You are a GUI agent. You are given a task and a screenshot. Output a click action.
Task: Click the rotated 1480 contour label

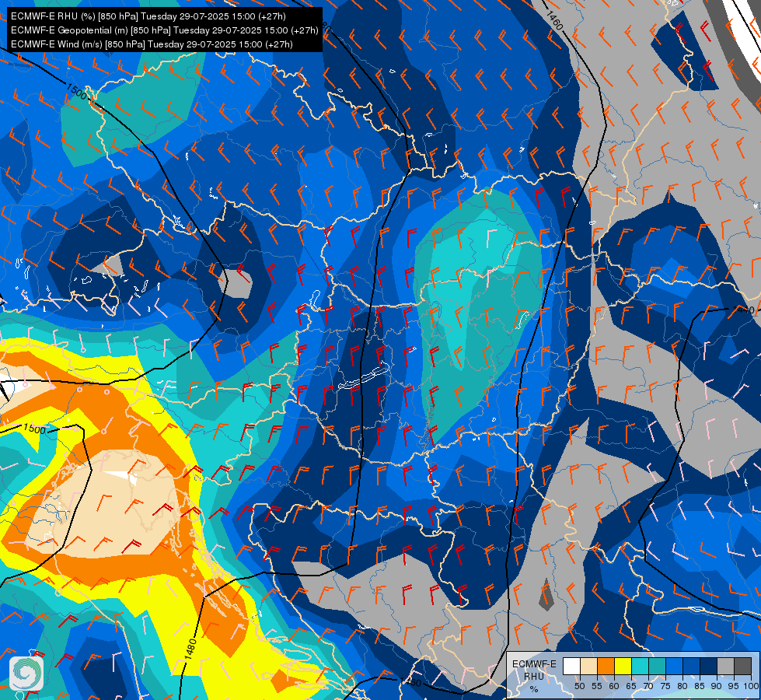click(190, 649)
